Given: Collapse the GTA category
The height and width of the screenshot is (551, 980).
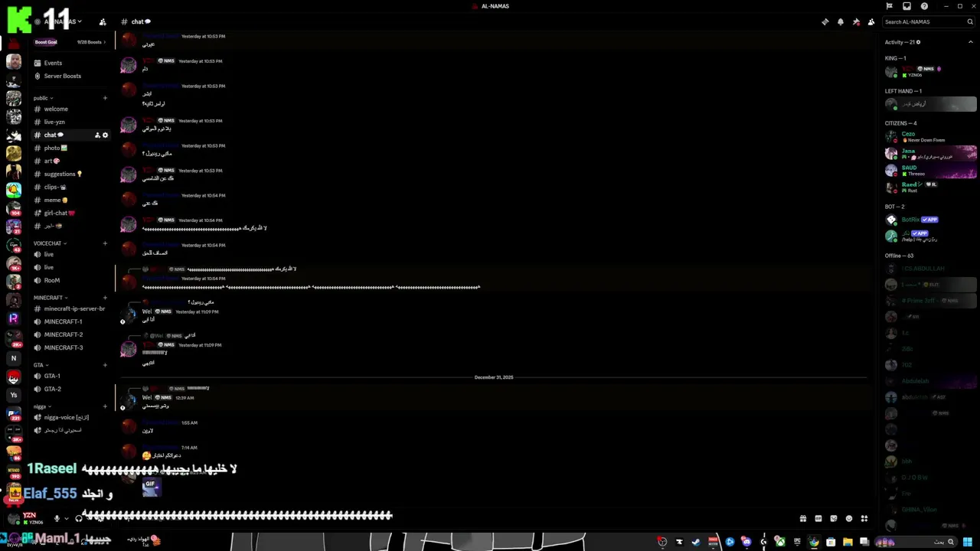Looking at the screenshot, I should point(41,365).
